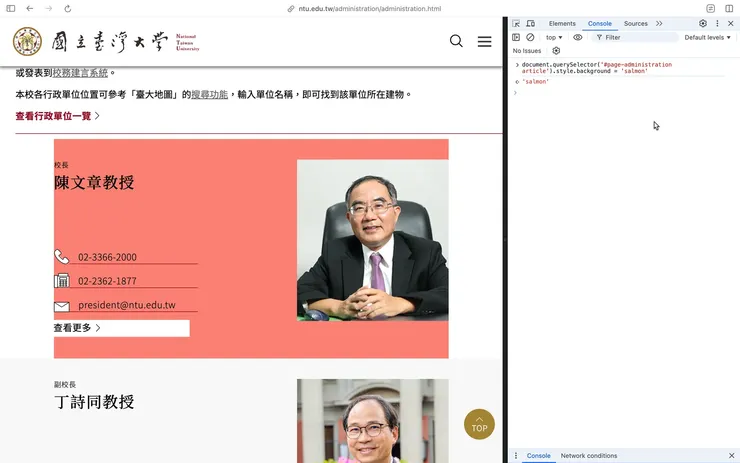The height and width of the screenshot is (463, 740).
Task: Select the Console tab in the top bar
Action: 599,24
